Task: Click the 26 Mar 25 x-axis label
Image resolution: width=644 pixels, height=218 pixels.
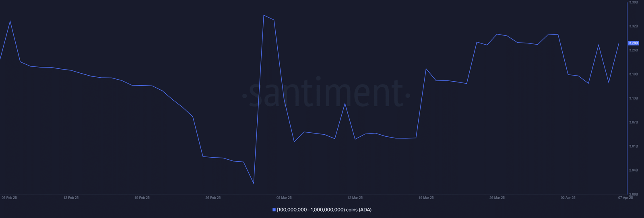Action: (497, 198)
